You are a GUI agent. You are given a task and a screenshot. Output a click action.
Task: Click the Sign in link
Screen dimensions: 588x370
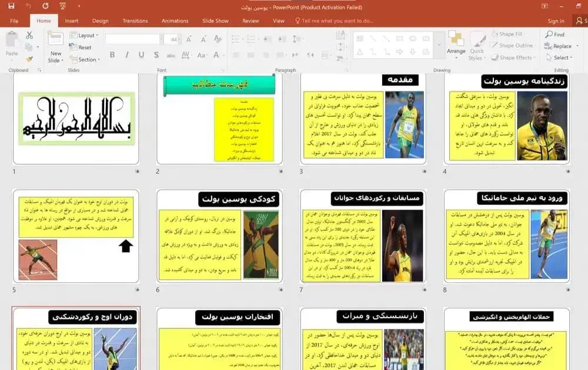pyautogui.click(x=556, y=21)
